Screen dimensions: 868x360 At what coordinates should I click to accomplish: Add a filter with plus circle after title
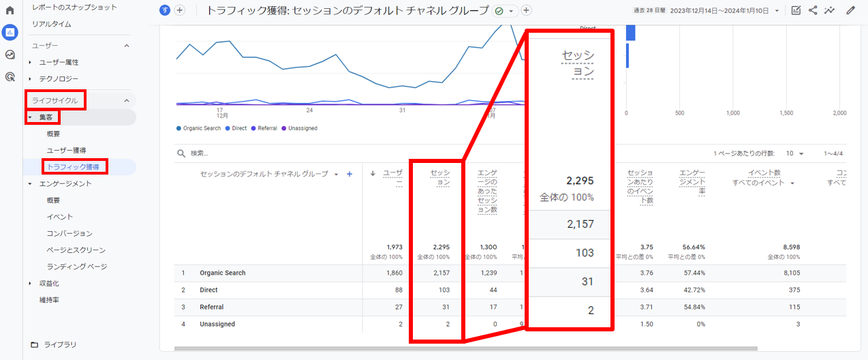526,10
